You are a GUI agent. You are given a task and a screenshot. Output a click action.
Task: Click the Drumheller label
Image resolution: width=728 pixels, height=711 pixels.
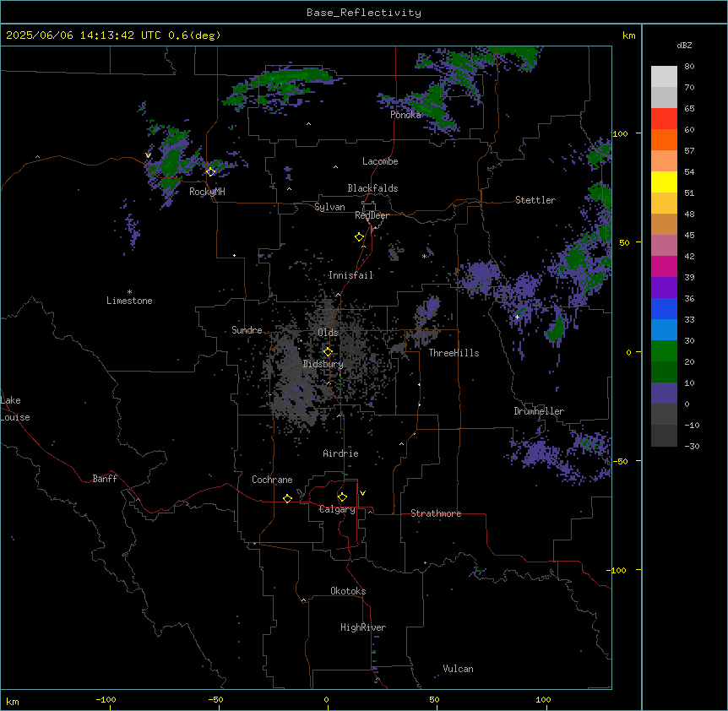[539, 411]
